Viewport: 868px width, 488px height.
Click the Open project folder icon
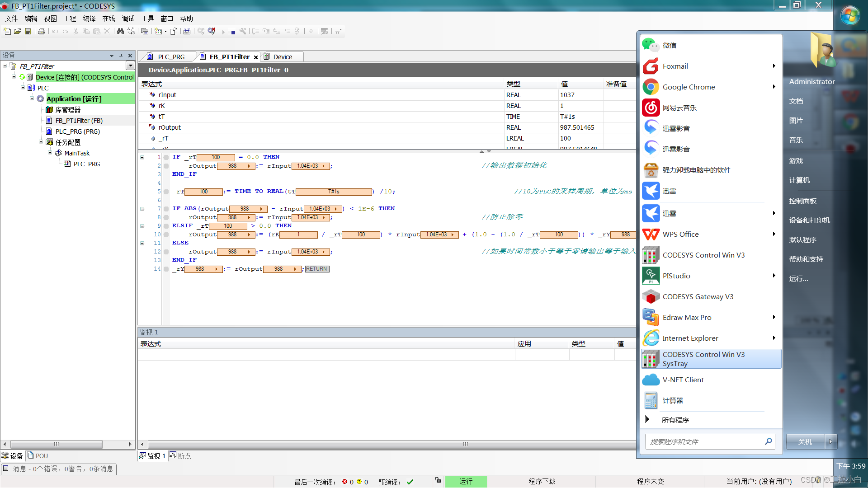(18, 31)
